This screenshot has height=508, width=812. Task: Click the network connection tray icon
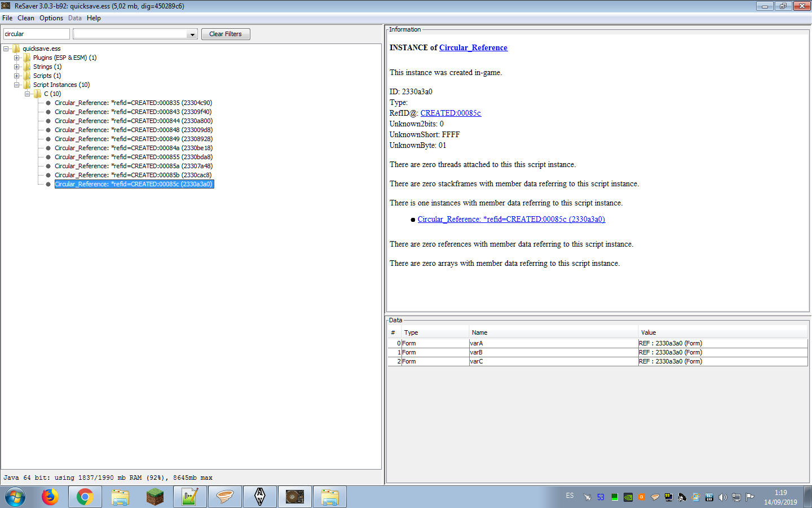tap(736, 497)
